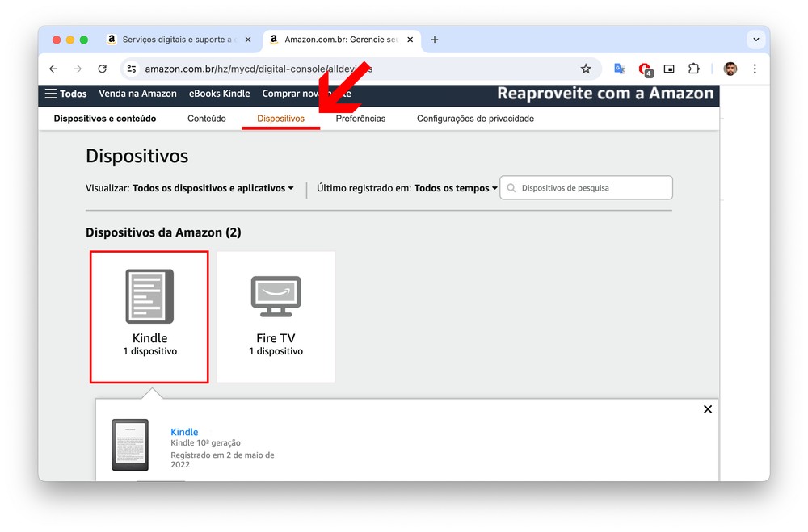Open the blue Kindle device link
This screenshot has height=532, width=808.
point(184,432)
